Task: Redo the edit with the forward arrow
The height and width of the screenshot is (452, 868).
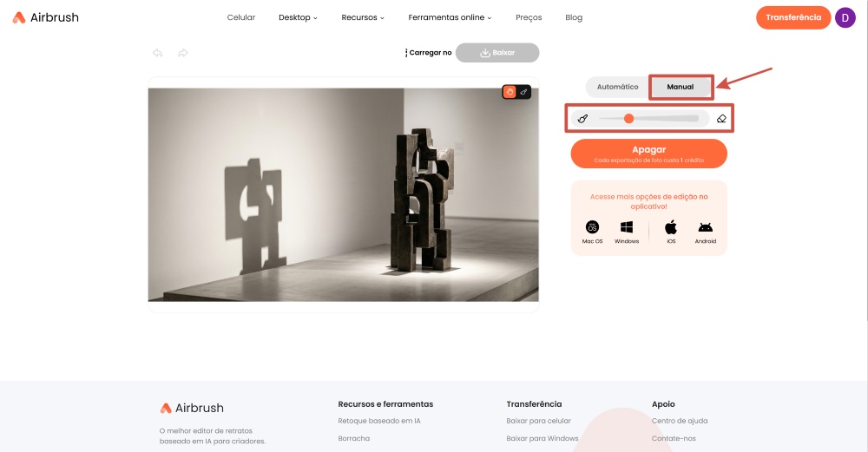Action: [183, 53]
